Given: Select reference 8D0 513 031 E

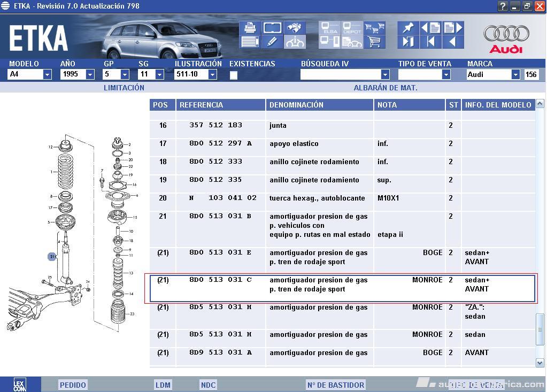Looking at the screenshot, I should (220, 252).
